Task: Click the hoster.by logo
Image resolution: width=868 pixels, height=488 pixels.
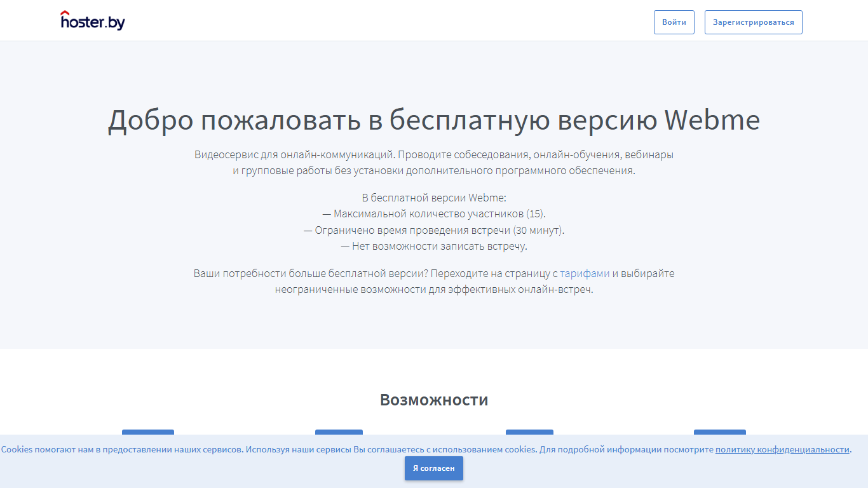Action: click(x=93, y=20)
